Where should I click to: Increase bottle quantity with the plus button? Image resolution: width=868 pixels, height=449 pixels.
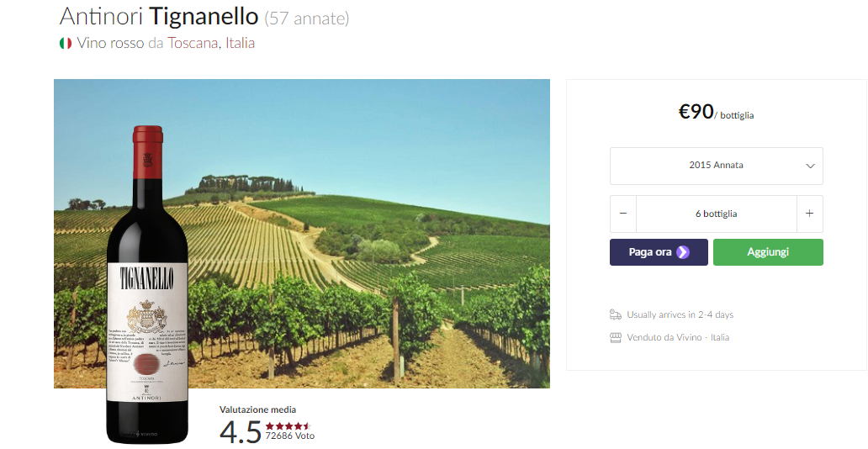pyautogui.click(x=809, y=214)
